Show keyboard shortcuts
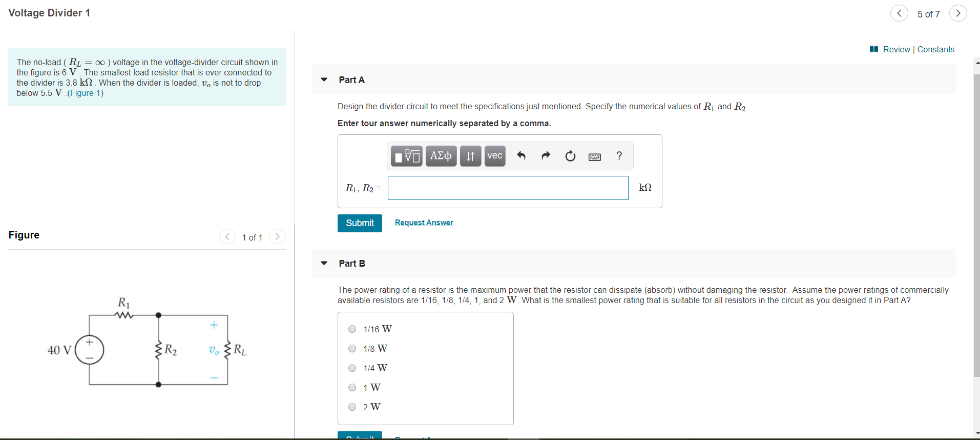The width and height of the screenshot is (980, 440). tap(595, 157)
